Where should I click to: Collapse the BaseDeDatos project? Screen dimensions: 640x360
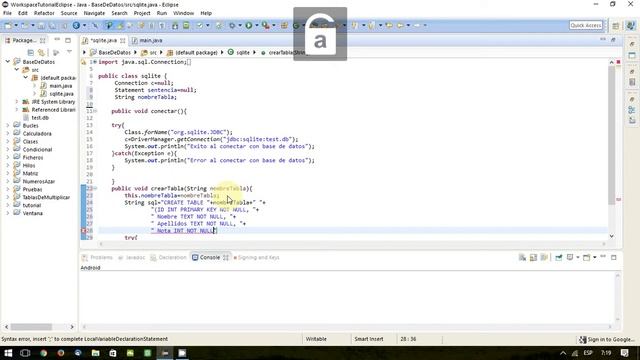[x=8, y=62]
